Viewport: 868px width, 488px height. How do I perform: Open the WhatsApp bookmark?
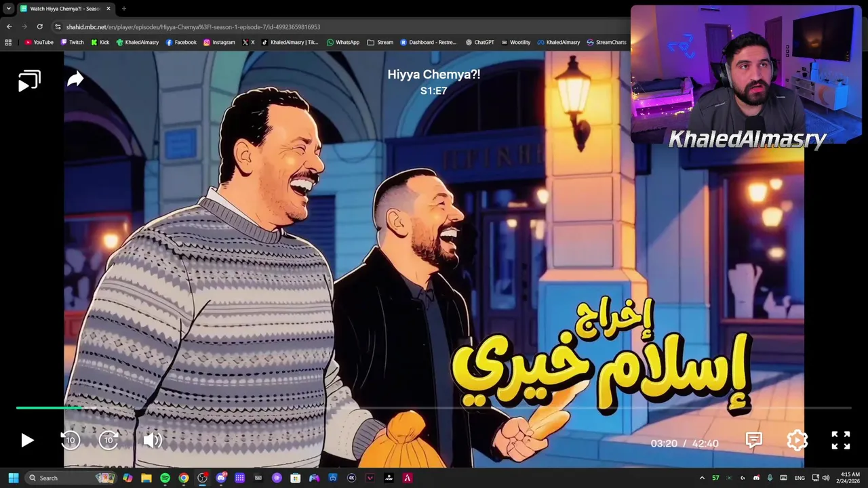point(343,42)
